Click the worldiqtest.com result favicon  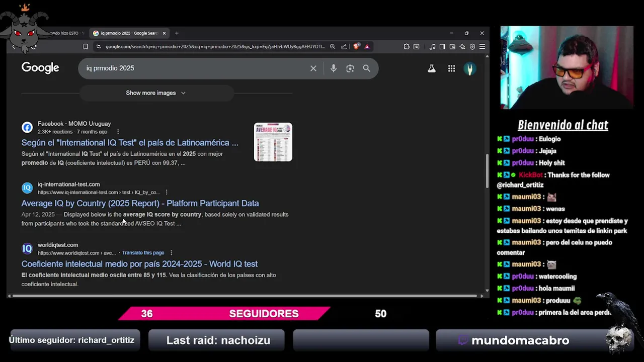tap(27, 248)
